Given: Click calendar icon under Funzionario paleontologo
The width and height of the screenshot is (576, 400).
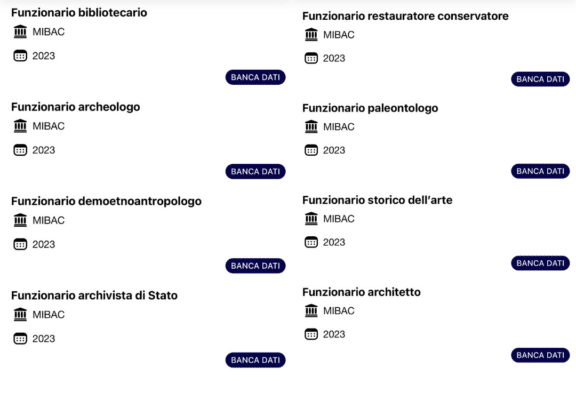Looking at the screenshot, I should point(311,150).
